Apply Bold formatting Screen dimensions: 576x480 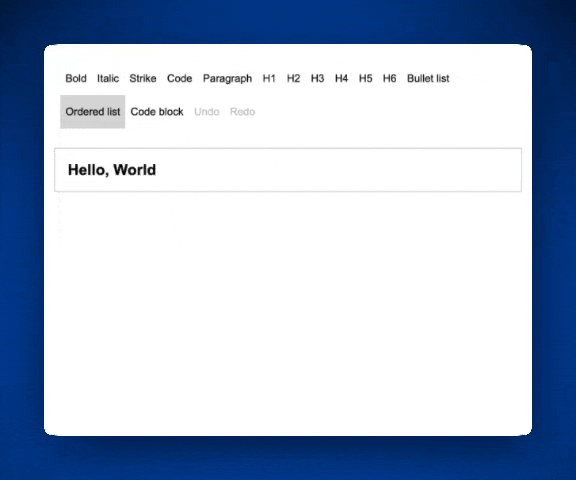(x=76, y=79)
